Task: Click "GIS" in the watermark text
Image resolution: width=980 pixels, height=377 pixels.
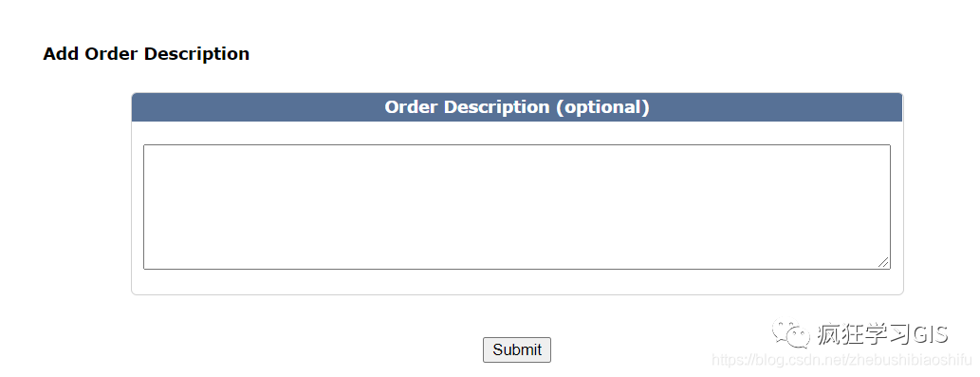Action: (x=930, y=334)
